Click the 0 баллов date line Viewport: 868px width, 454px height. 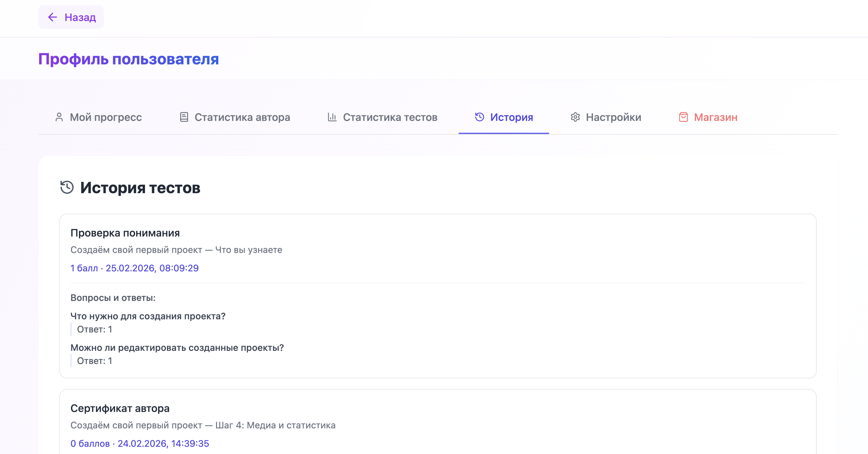point(139,443)
